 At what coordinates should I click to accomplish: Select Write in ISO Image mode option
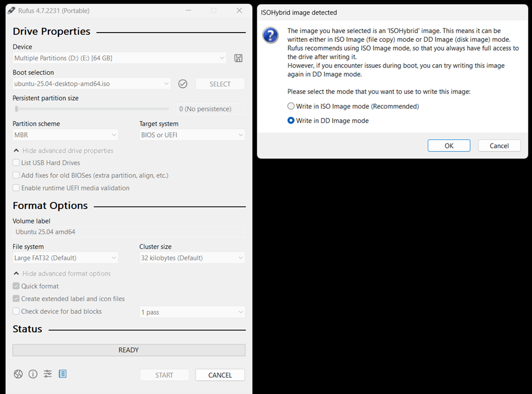pyautogui.click(x=292, y=107)
